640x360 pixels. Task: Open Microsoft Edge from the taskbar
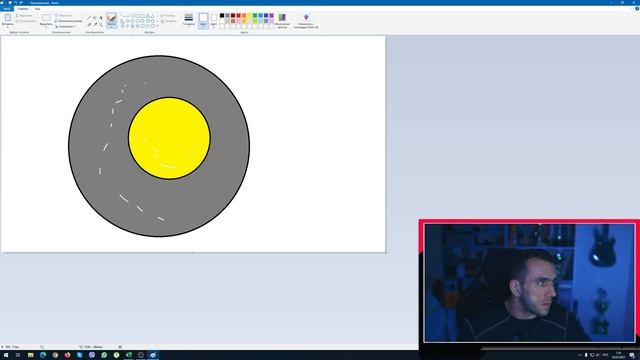pos(42,355)
